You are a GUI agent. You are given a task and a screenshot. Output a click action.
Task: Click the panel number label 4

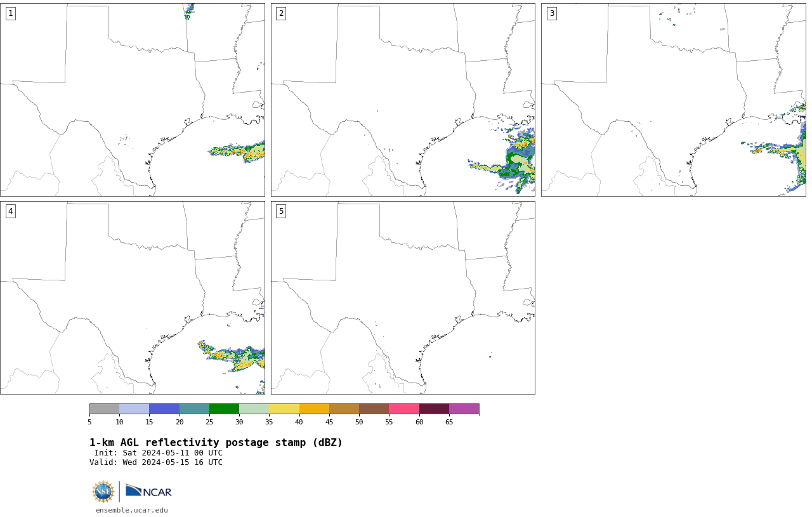coord(10,211)
